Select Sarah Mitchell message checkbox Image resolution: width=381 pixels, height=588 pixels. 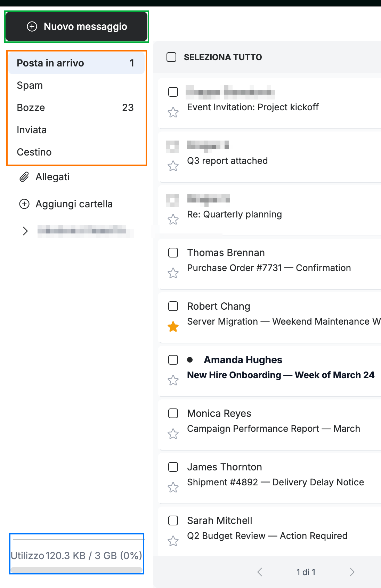(173, 521)
